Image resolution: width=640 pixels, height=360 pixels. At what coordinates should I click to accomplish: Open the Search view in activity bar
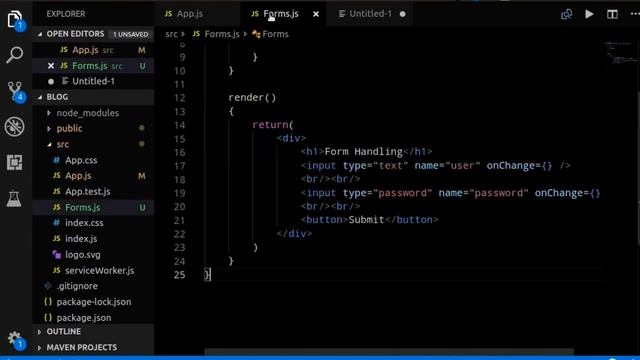15,55
